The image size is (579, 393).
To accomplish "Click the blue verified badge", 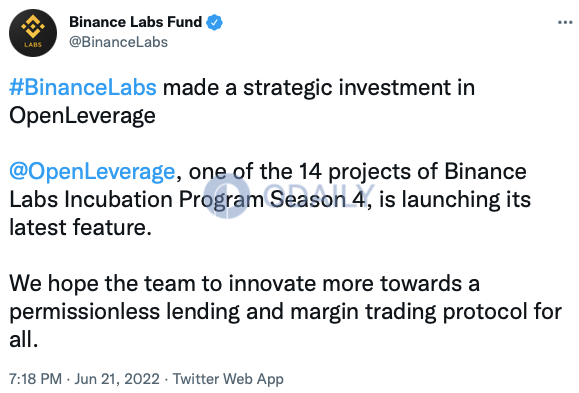I will (215, 22).
